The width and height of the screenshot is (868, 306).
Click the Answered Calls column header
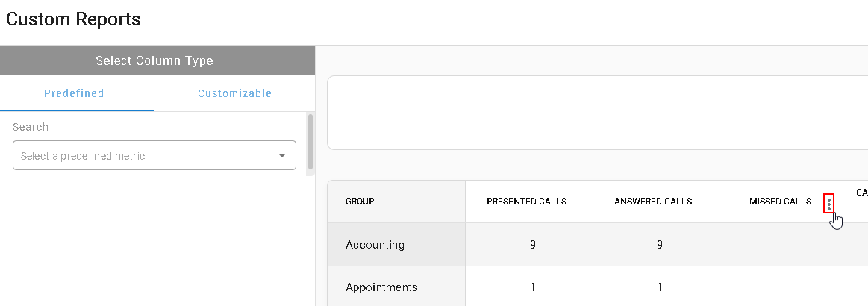[x=652, y=202]
